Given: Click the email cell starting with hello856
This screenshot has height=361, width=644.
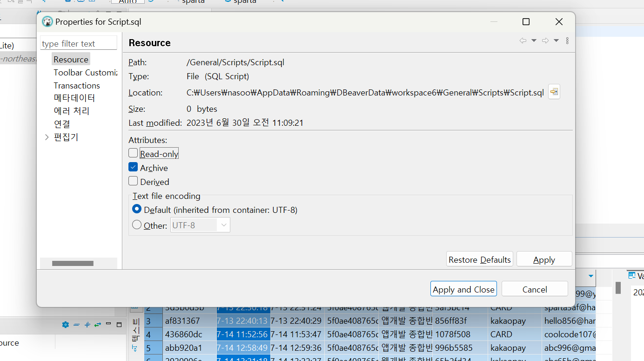Looking at the screenshot, I should point(569,321).
